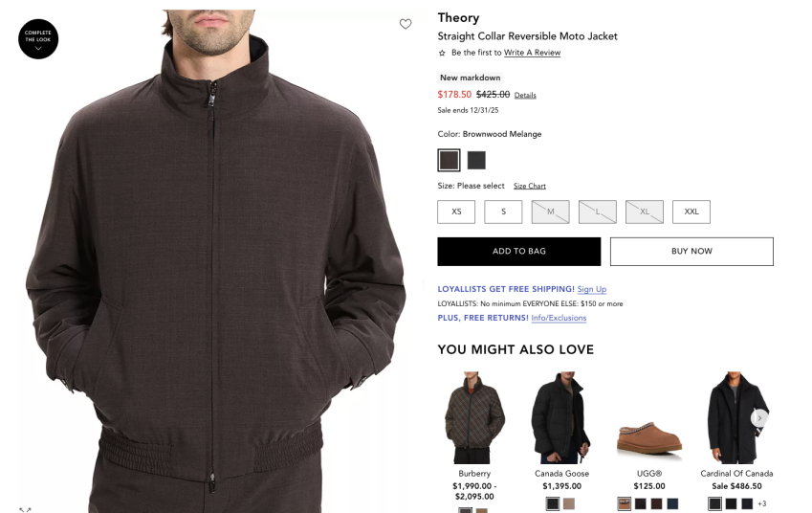Select size S
This screenshot has height=513, width=812.
(x=503, y=212)
